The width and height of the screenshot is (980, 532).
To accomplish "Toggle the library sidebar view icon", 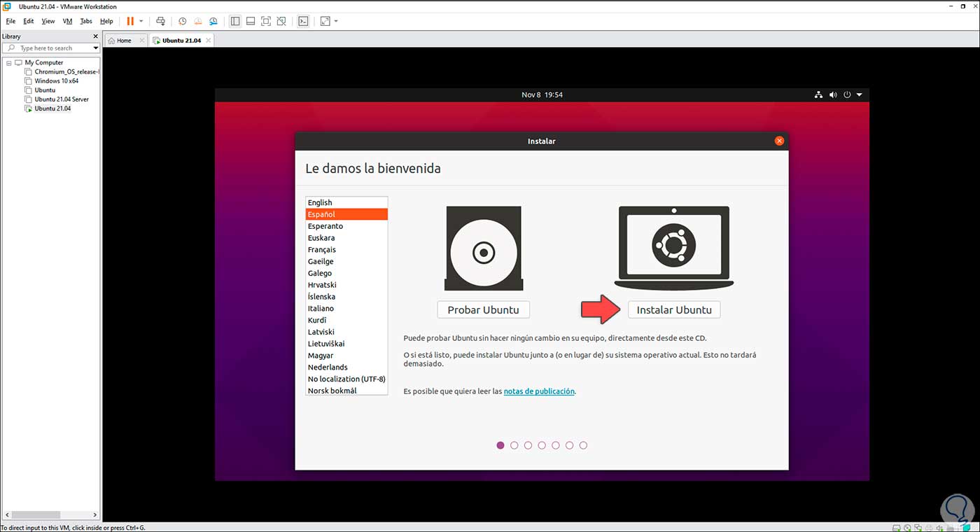I will [235, 21].
